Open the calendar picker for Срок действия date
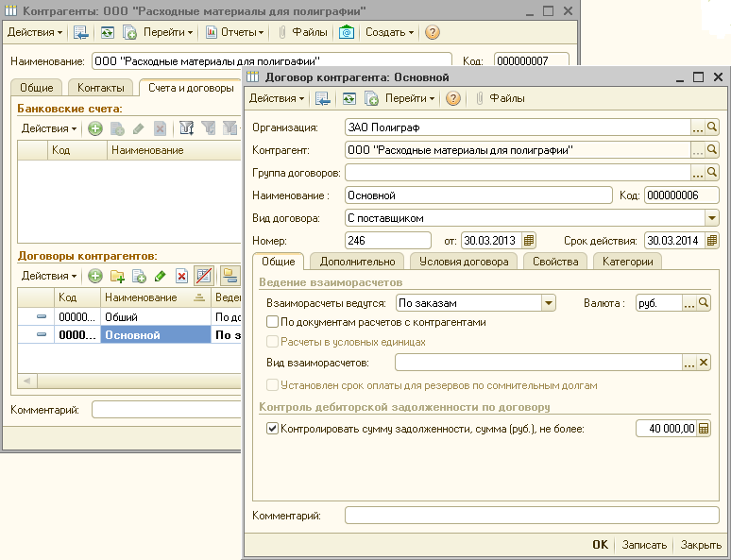Screen dimensions: 731x560 click(x=711, y=241)
